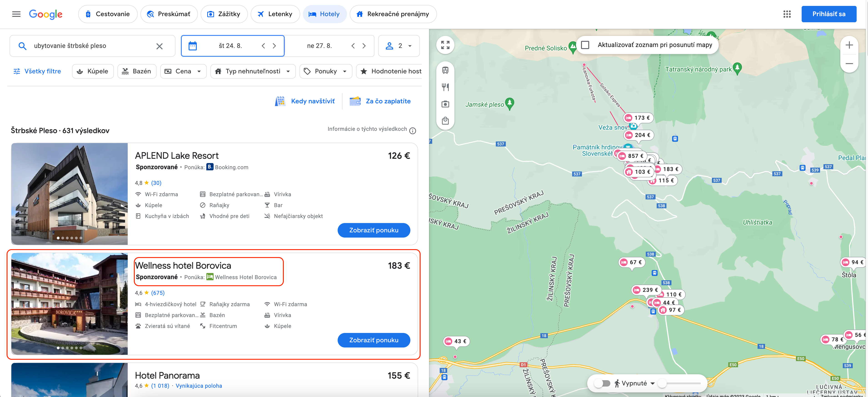Click the fullscreen expand map icon
868x397 pixels.
[444, 45]
